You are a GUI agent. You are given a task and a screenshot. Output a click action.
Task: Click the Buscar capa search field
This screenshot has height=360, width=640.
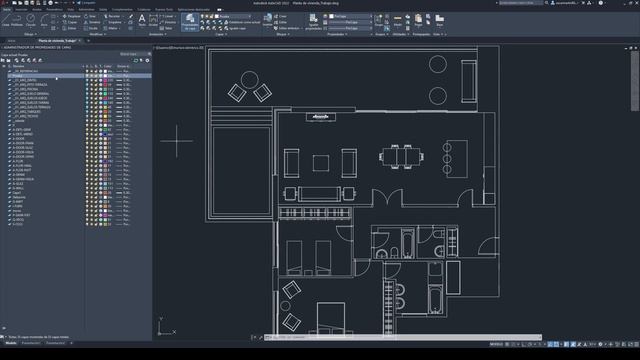pos(135,54)
